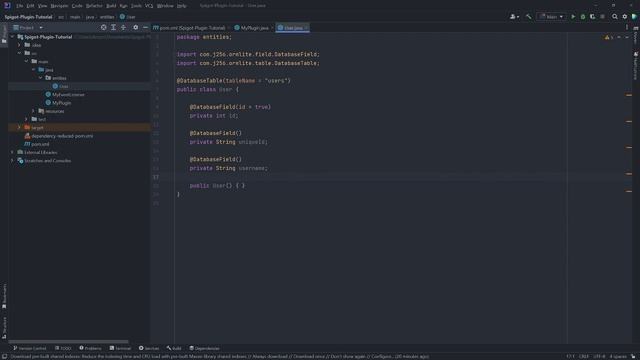640x360 pixels.
Task: Open editor tabs more options menu
Action: click(x=627, y=27)
